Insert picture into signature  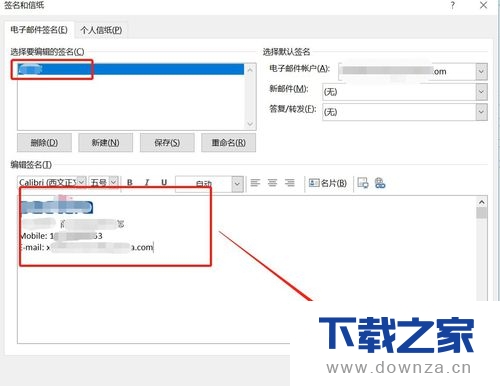(363, 183)
